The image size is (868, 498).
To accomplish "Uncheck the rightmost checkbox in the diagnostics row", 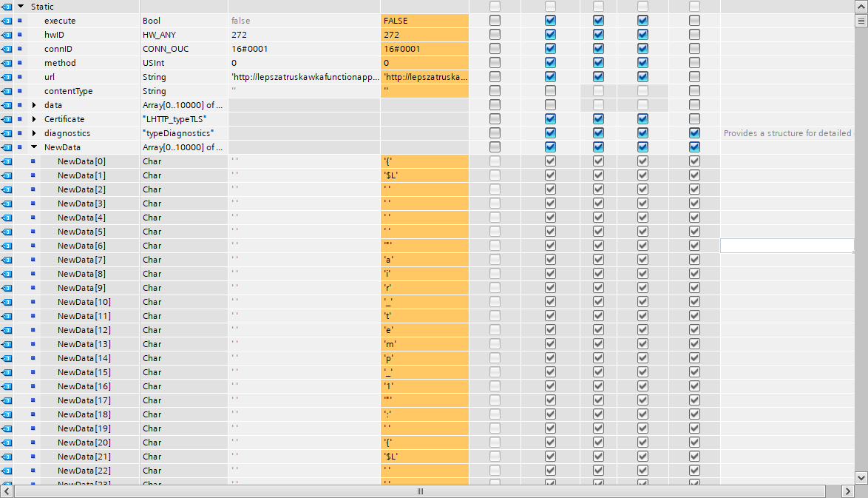I will [x=694, y=133].
